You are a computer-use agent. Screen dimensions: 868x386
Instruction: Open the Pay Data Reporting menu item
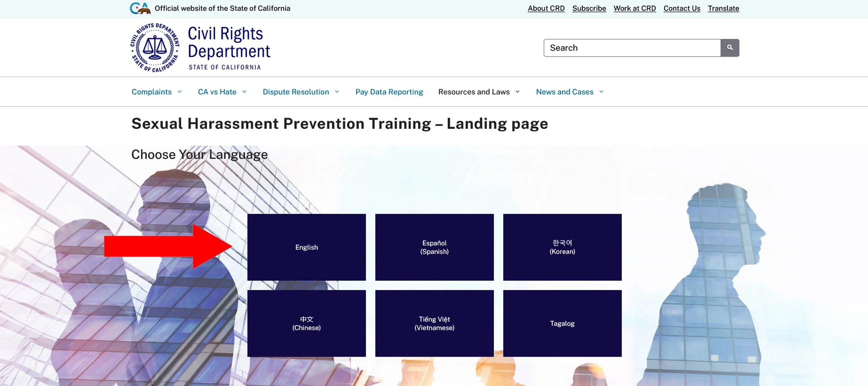[x=389, y=92]
